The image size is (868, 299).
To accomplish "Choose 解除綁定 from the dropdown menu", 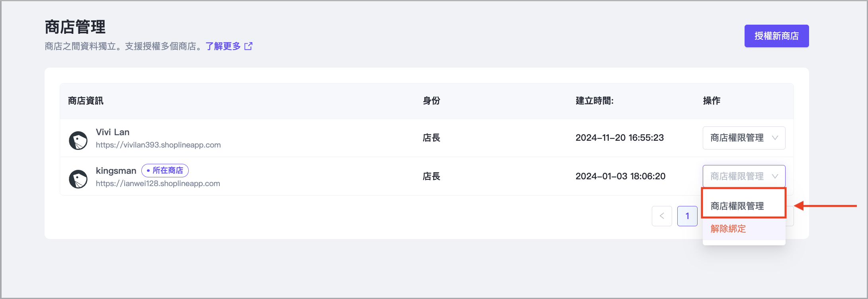I will pyautogui.click(x=728, y=229).
